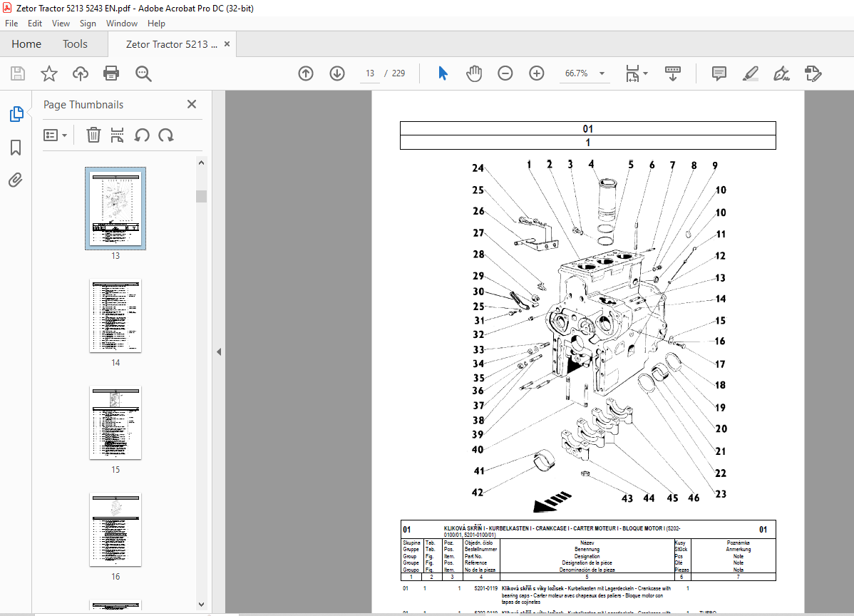
Task: Open the 66.7% zoom level dropdown
Action: [x=602, y=73]
